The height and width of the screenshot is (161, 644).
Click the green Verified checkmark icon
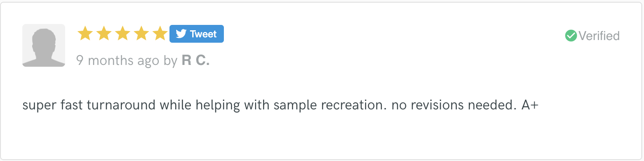(571, 36)
